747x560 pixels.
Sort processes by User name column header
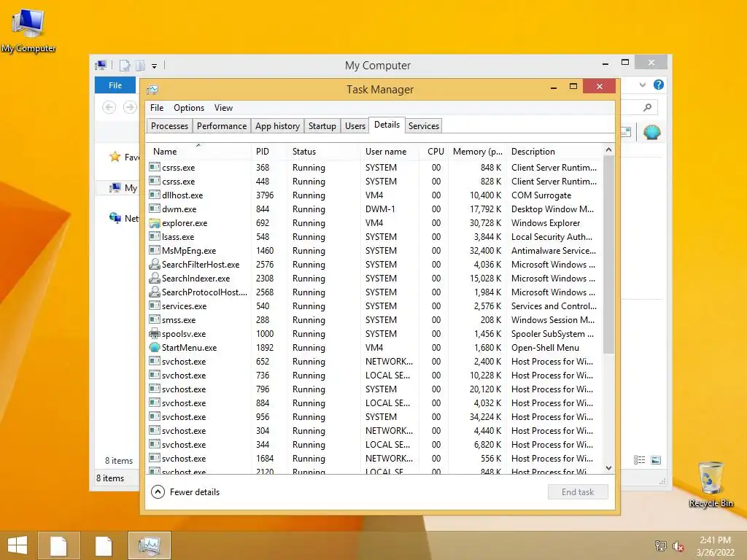[390, 152]
